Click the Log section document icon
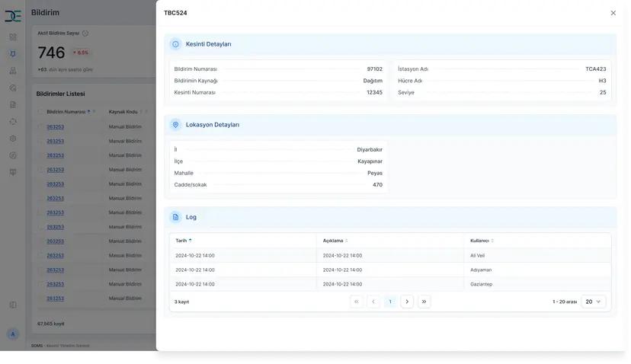The width and height of the screenshot is (631, 364). click(175, 217)
